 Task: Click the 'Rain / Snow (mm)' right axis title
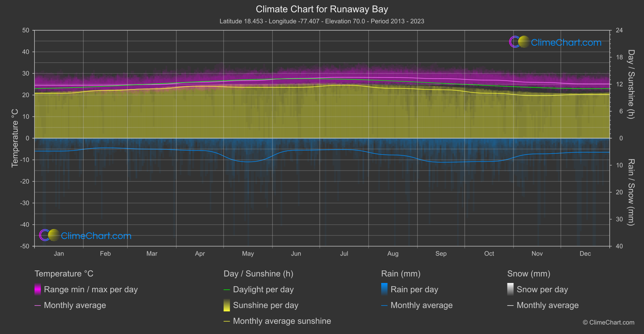[631, 192]
